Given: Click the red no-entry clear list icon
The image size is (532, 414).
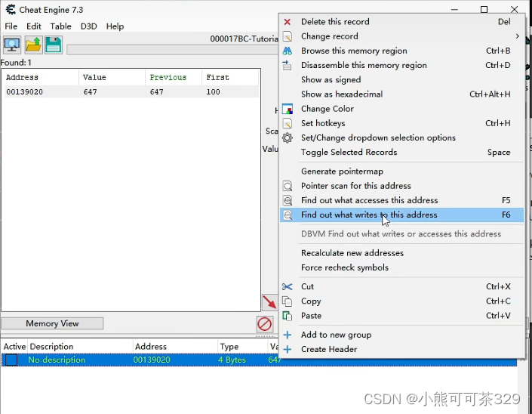Looking at the screenshot, I should click(x=264, y=324).
